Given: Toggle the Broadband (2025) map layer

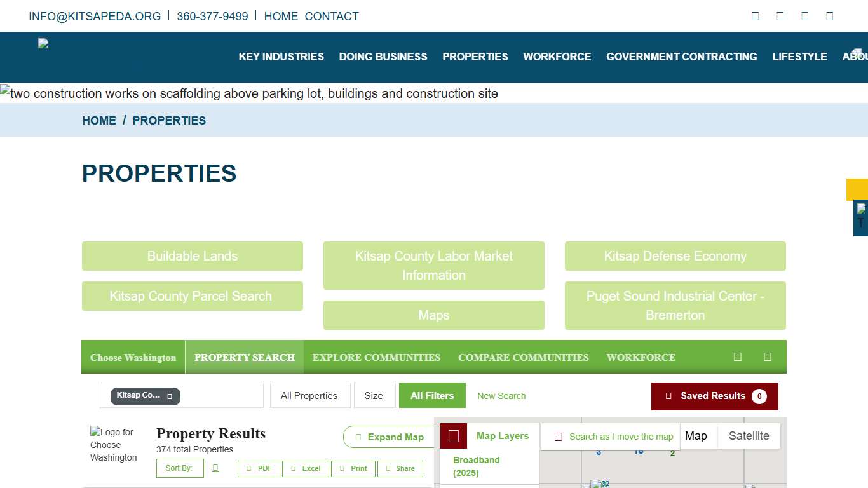Looking at the screenshot, I should (x=477, y=466).
